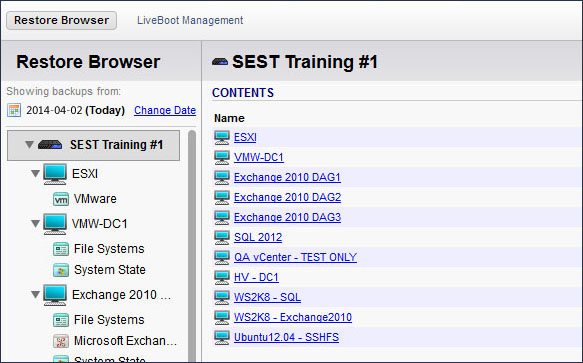Select the VMware item in the tree
583x363 pixels.
(95, 199)
